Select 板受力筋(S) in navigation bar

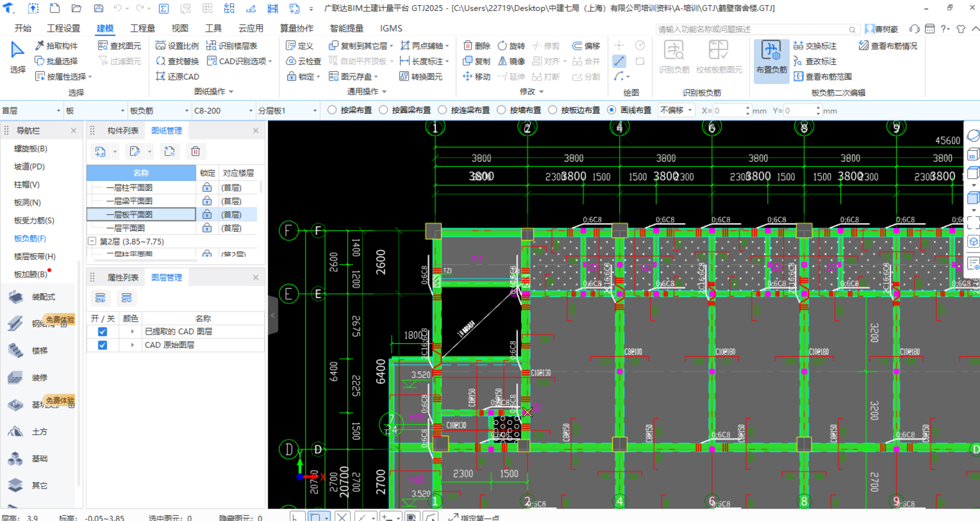click(34, 220)
